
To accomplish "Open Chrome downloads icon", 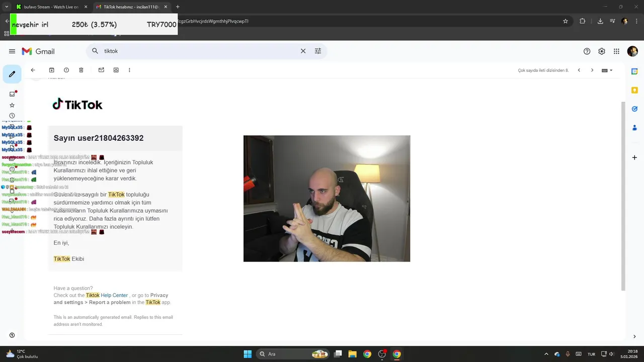I will (600, 21).
